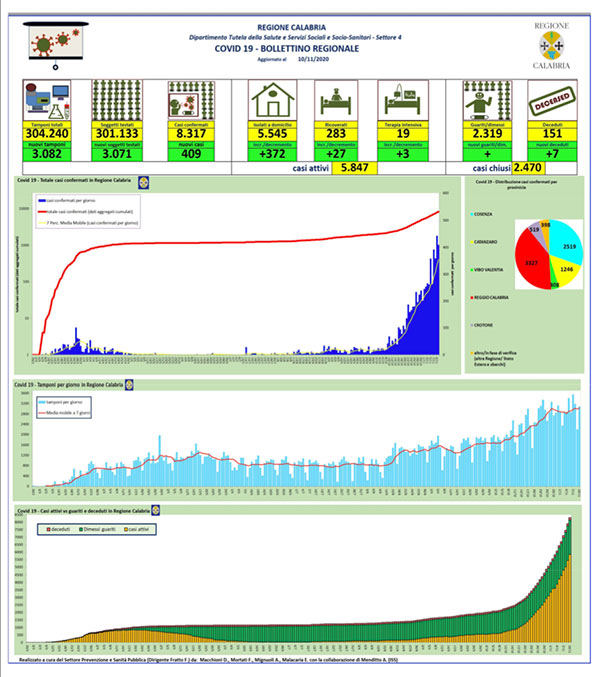
Task: Click the red Reggio Calabria pie slice
Action: [531, 259]
